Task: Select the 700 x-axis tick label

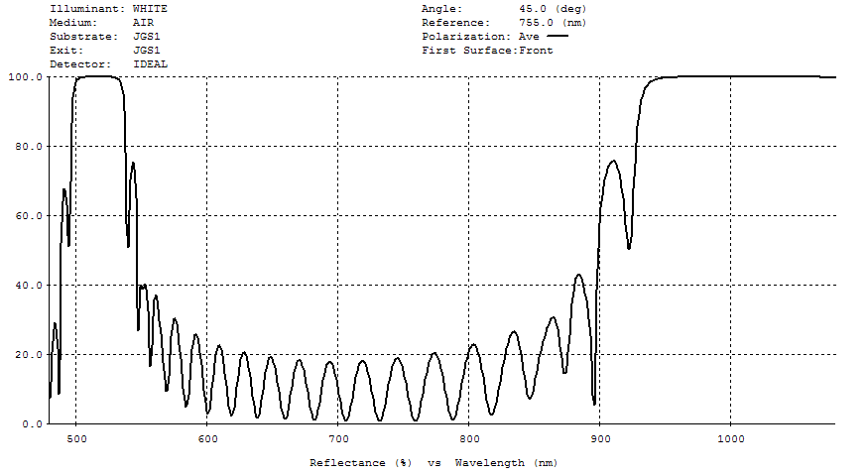Action: coord(337,438)
